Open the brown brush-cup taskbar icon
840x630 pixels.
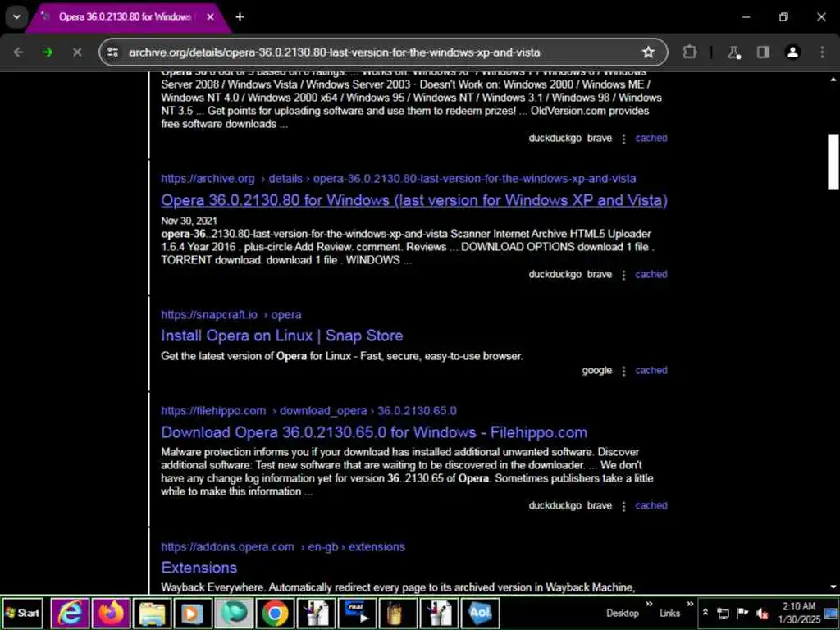point(398,614)
